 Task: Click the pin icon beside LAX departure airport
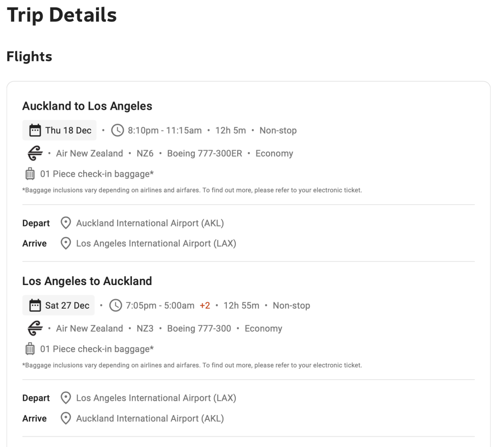65,398
